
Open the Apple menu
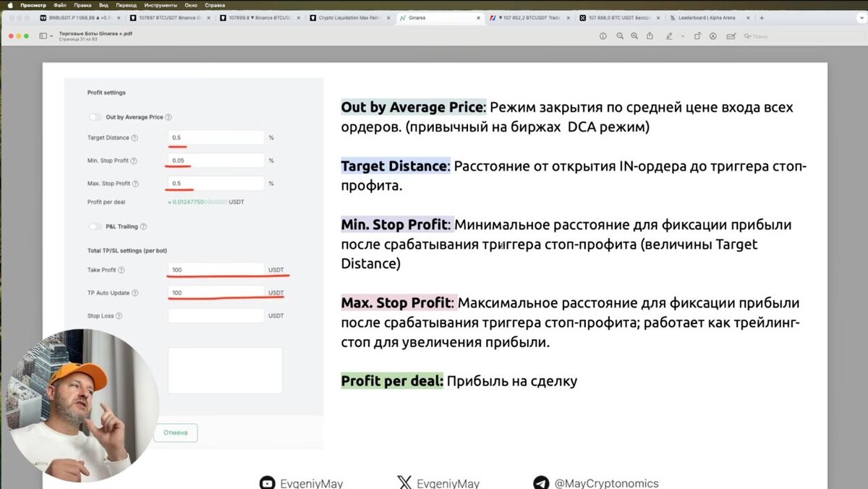pos(9,5)
